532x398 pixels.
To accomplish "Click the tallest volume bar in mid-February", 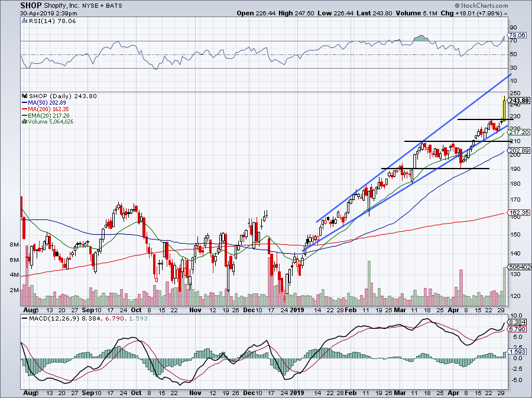I will [369, 283].
